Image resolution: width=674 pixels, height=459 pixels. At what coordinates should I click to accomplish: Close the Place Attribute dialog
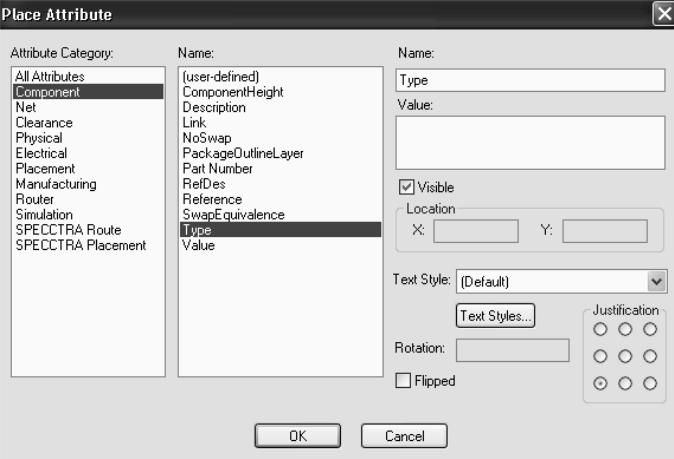(x=664, y=14)
